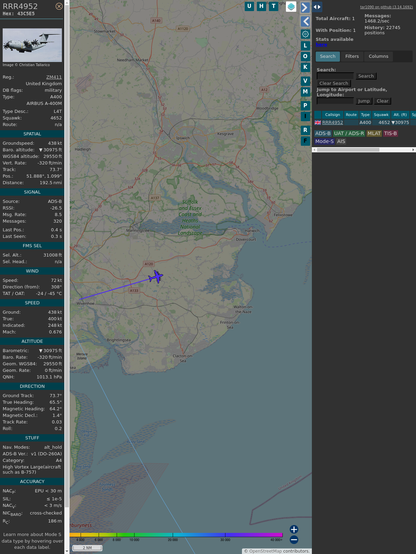Click the left chevron sidebar button

click(x=305, y=21)
